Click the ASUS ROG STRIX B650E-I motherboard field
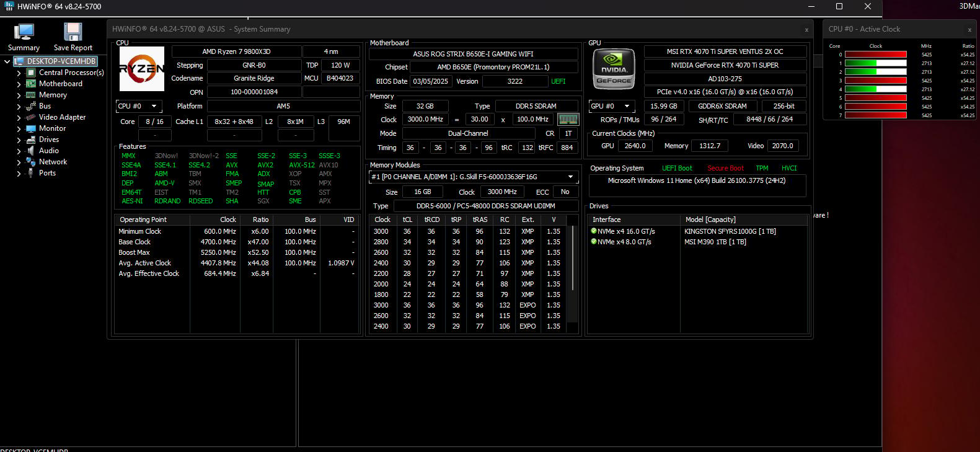Screen dimensions: 980x452 pyautogui.click(x=473, y=54)
